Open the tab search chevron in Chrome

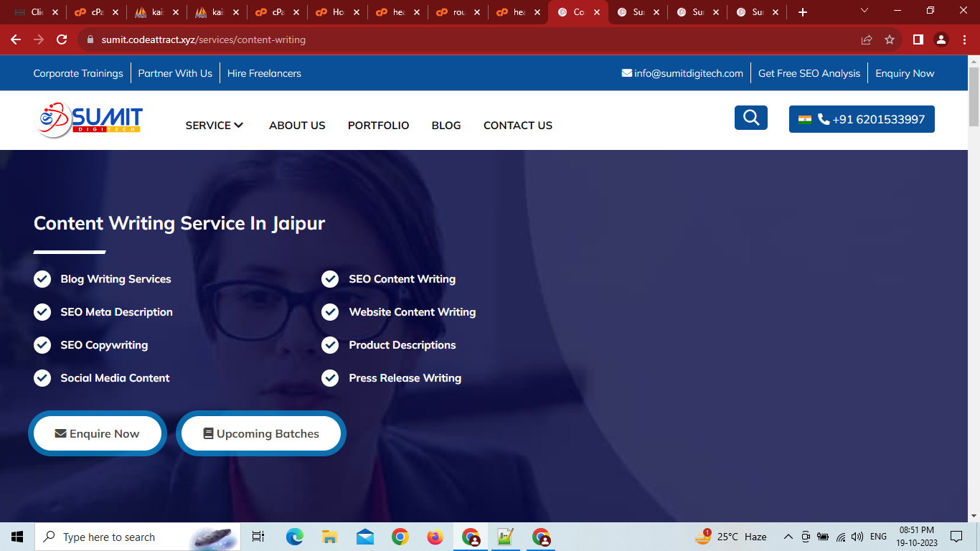pos(864,11)
